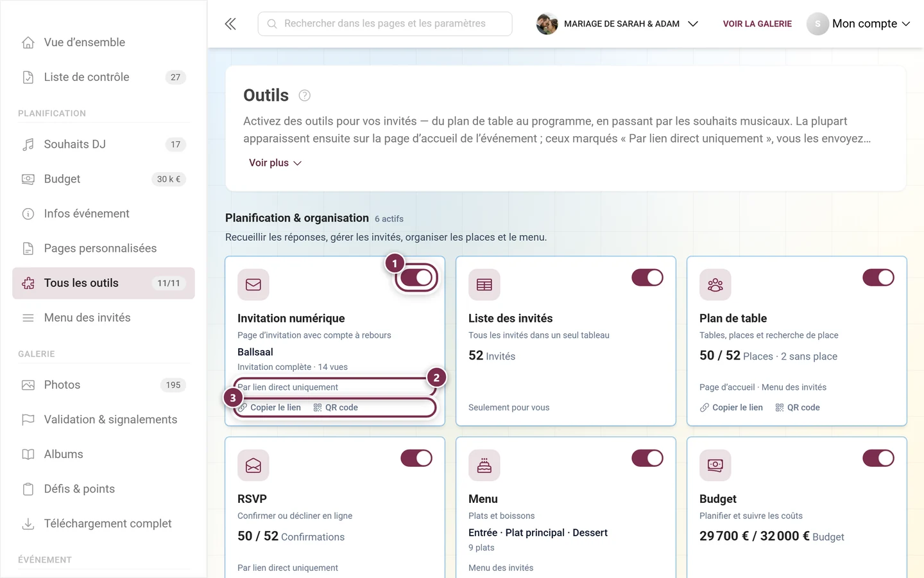This screenshot has width=924, height=578.
Task: Focus the search pages and settings field
Action: [385, 24]
